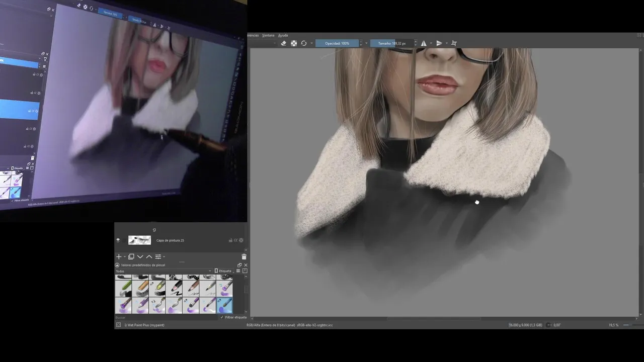
Task: Click the 19,5 % zoom value
Action: pyautogui.click(x=613, y=325)
